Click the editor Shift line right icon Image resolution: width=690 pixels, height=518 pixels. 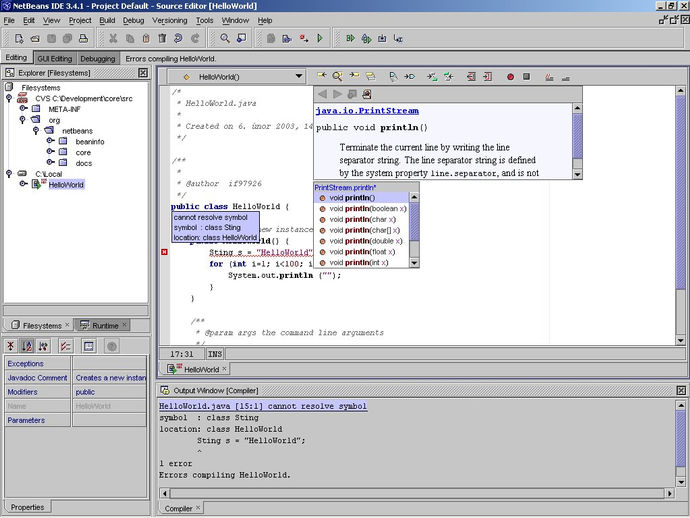(488, 77)
